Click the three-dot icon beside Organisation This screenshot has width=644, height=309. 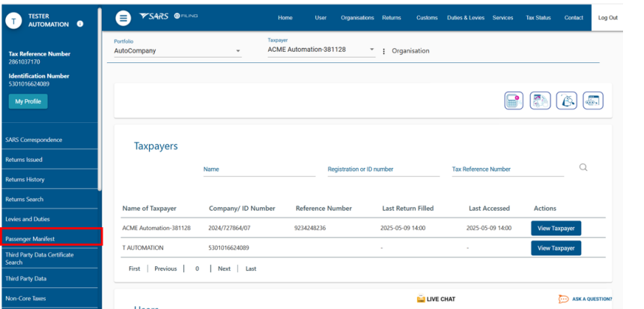pyautogui.click(x=384, y=51)
